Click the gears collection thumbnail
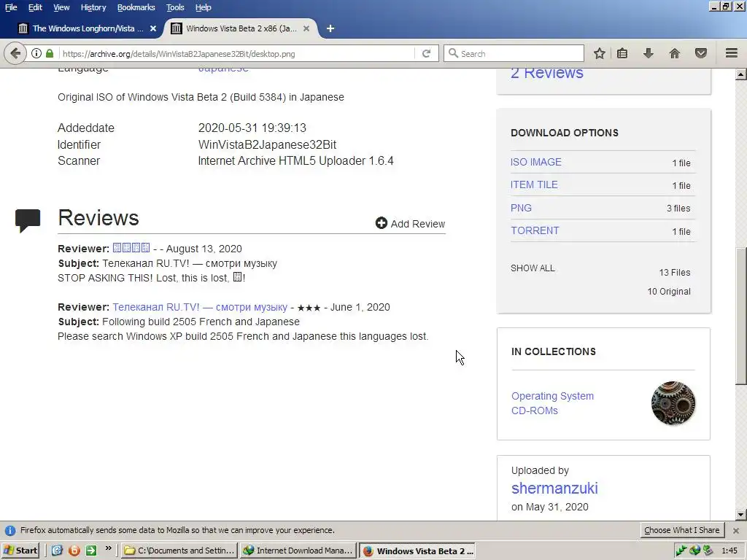The height and width of the screenshot is (560, 747). [x=673, y=402]
